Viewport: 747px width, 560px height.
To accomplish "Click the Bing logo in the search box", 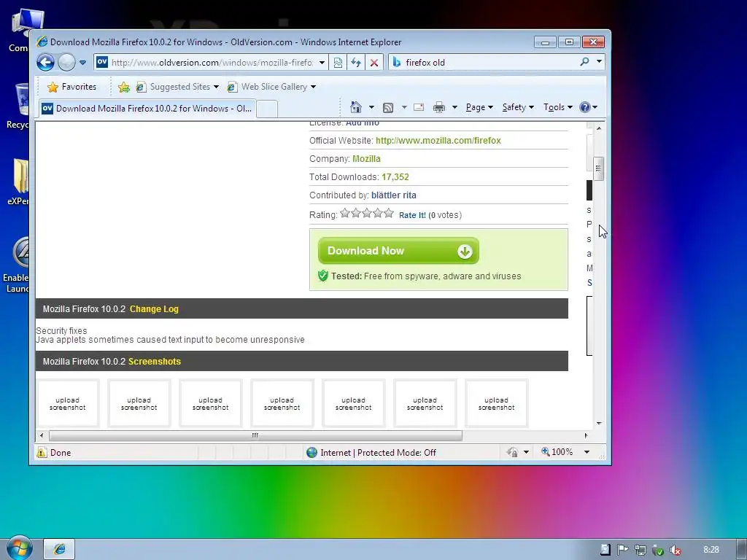I will coord(396,63).
